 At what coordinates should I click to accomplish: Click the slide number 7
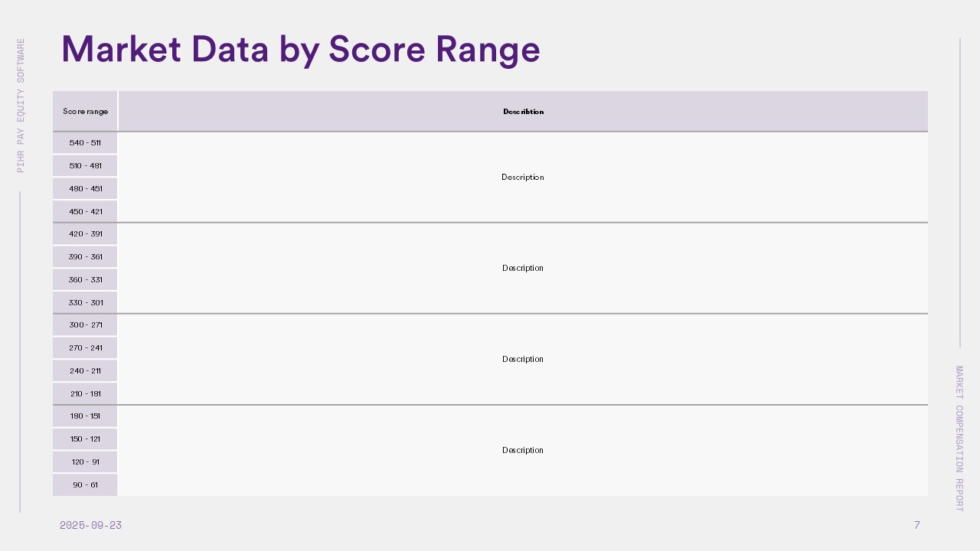[x=916, y=525]
